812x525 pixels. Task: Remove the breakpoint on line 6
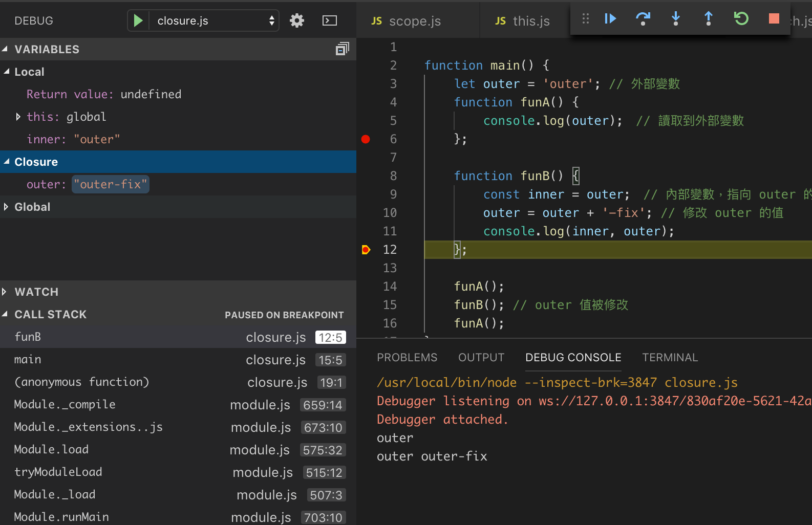[x=366, y=139]
